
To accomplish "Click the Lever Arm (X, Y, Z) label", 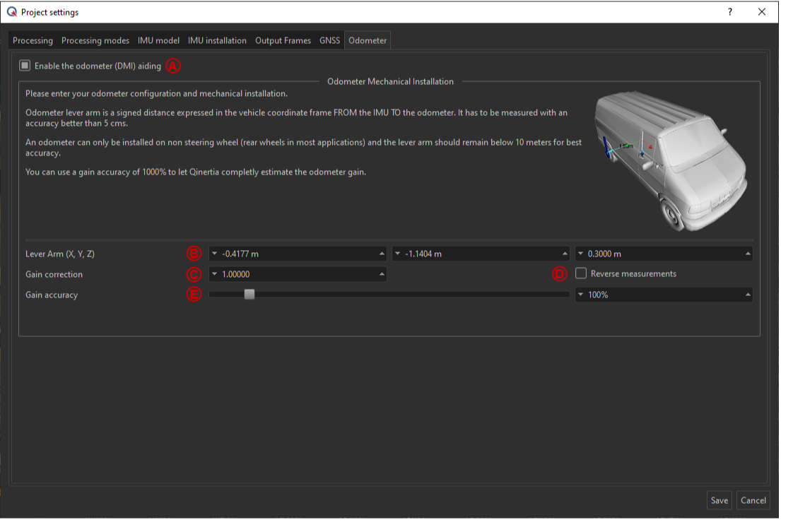I will pyautogui.click(x=60, y=254).
